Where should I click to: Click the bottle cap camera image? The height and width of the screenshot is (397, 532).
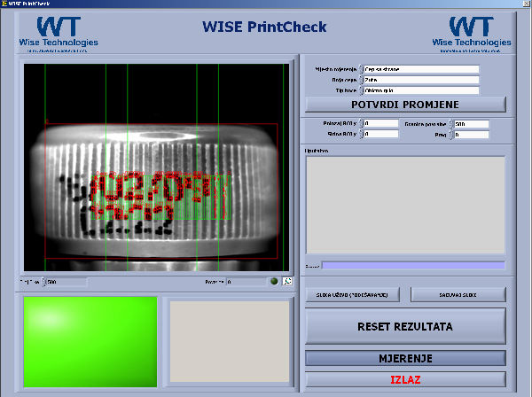156,167
